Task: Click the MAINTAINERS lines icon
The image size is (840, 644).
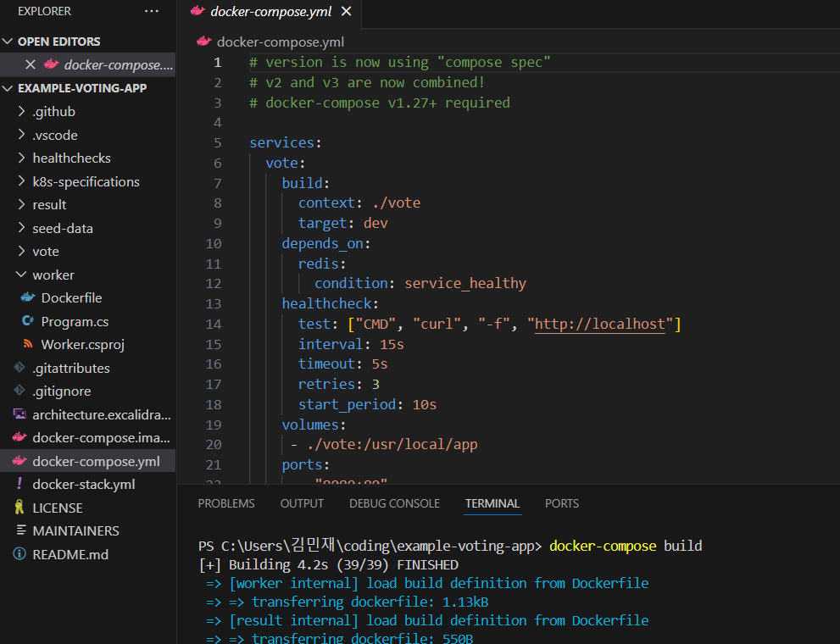Action: tap(21, 530)
